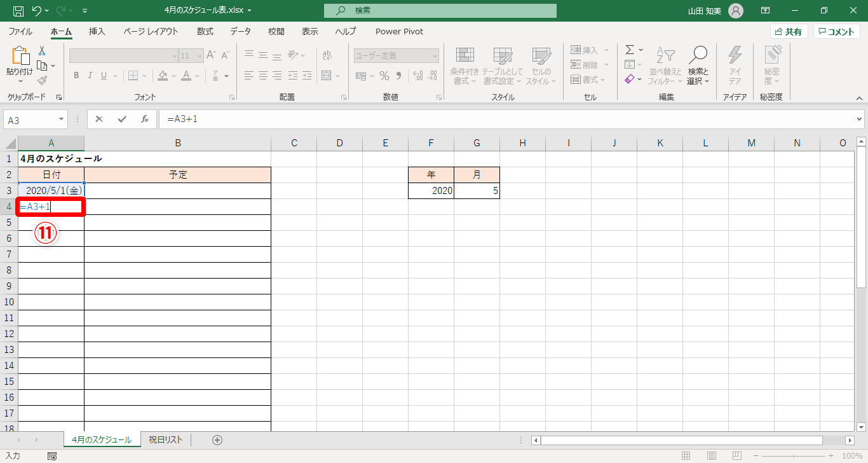Click the AutoSum sigma icon
868x463 pixels.
point(630,50)
